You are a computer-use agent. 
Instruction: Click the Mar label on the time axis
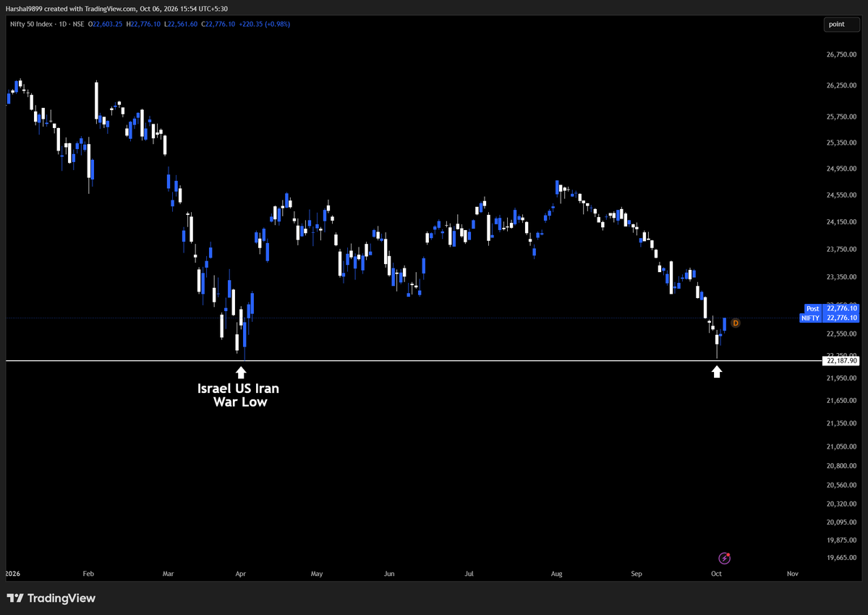(x=168, y=574)
